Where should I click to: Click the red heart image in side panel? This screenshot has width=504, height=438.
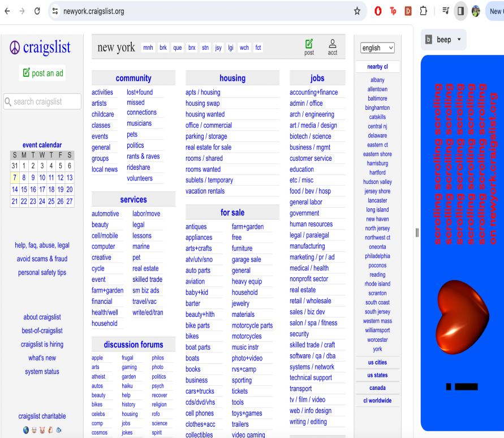(462, 319)
